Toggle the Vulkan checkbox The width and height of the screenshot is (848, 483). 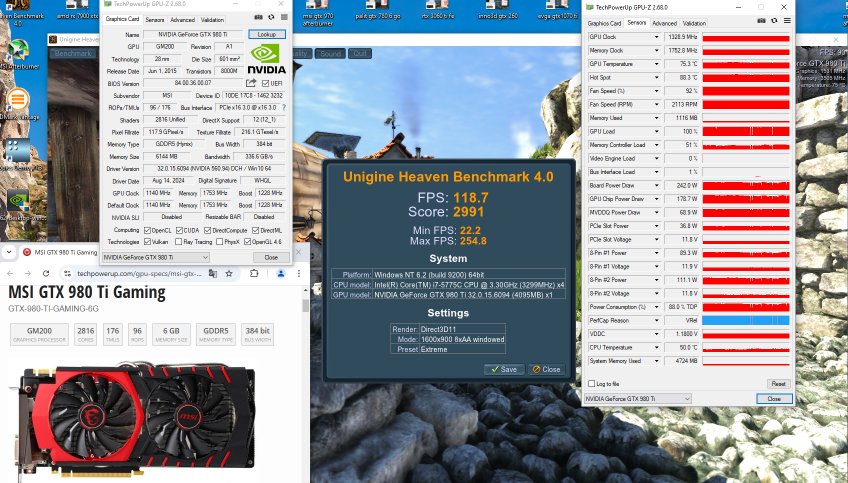point(147,242)
